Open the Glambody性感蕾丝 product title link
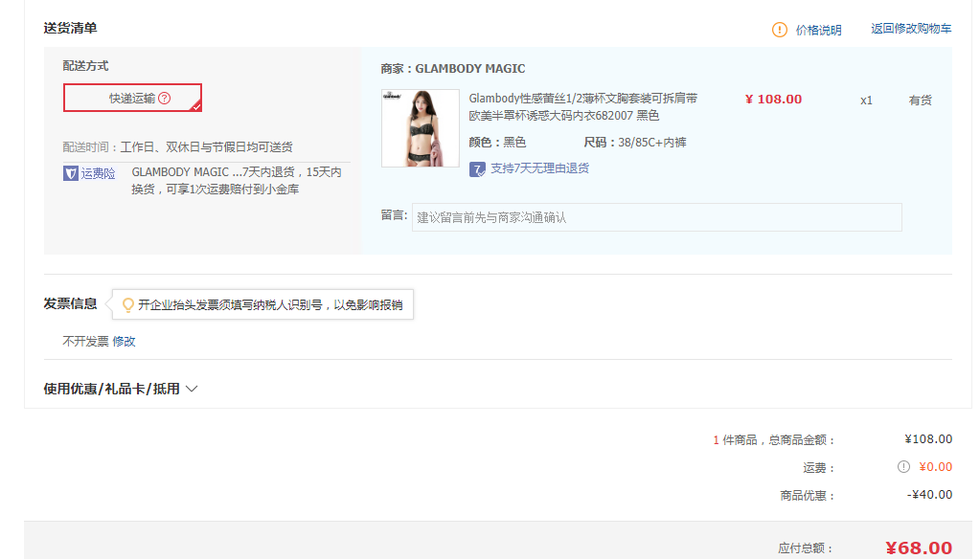 [582, 107]
